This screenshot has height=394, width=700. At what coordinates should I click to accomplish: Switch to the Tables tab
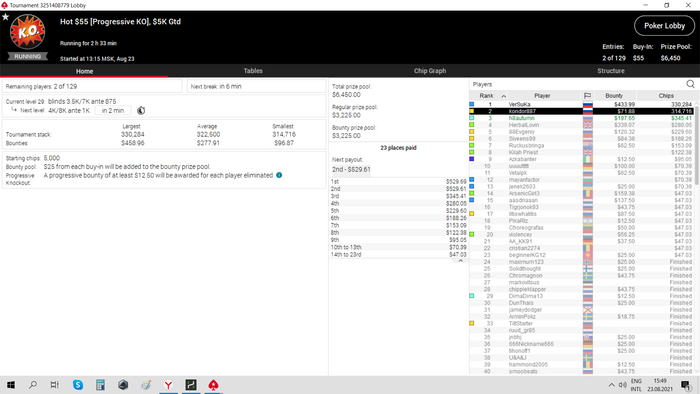point(253,71)
